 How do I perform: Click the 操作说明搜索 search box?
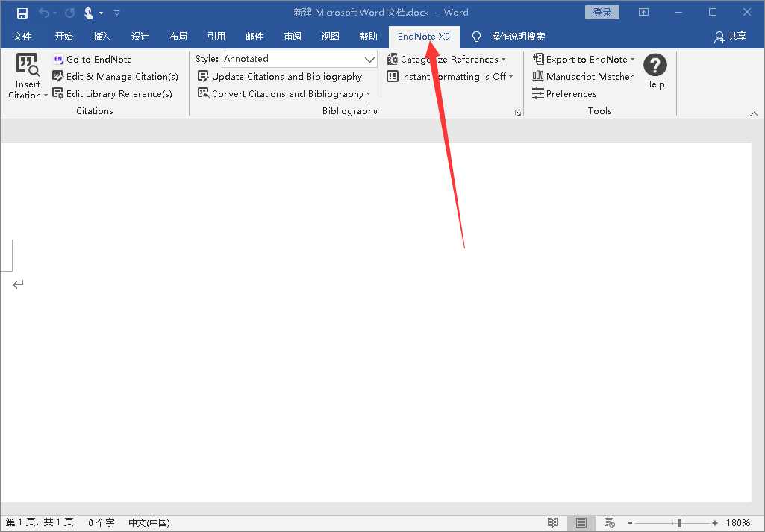(518, 37)
